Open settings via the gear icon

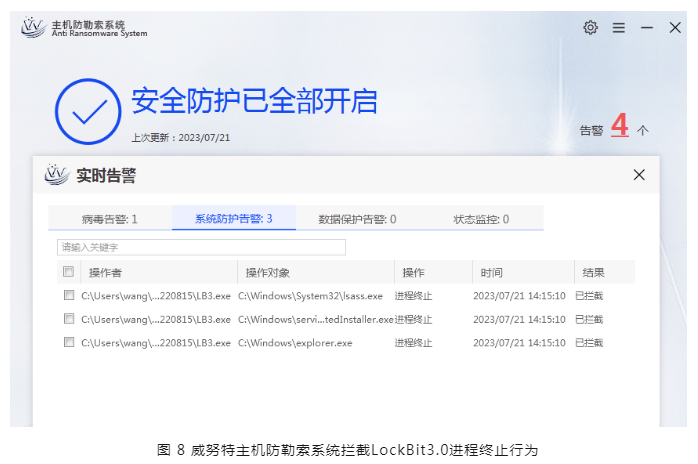pyautogui.click(x=590, y=27)
